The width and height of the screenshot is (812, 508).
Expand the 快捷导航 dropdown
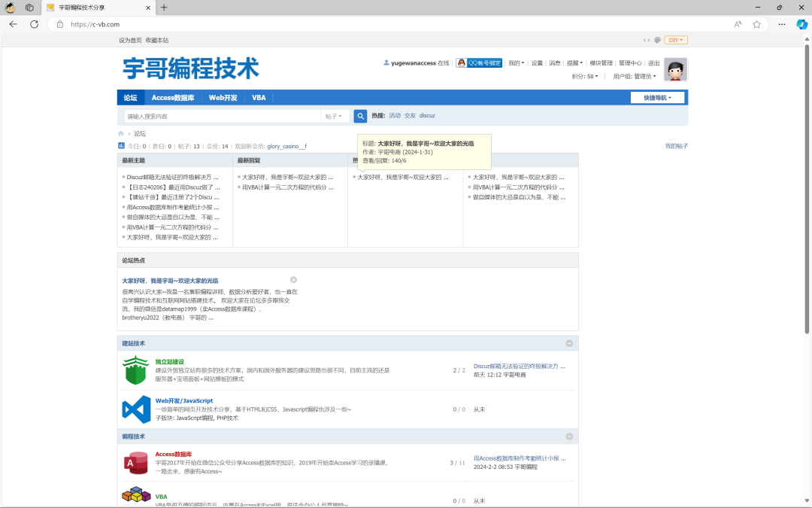pyautogui.click(x=658, y=98)
